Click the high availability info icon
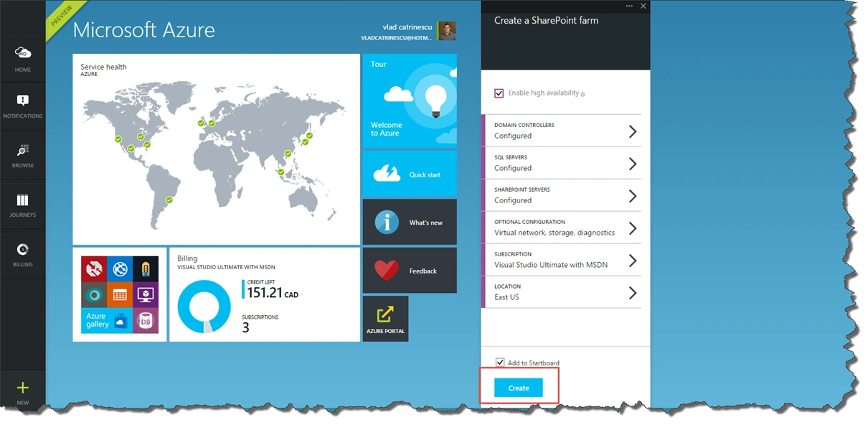Viewport: 868px width, 425px height. pyautogui.click(x=582, y=94)
